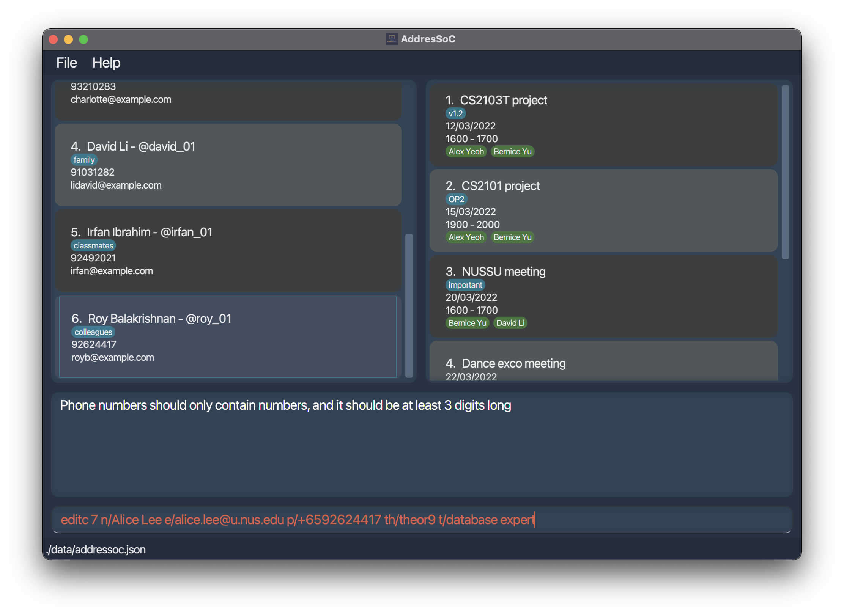Click into the command input field
The height and width of the screenshot is (616, 844).
tap(421, 520)
